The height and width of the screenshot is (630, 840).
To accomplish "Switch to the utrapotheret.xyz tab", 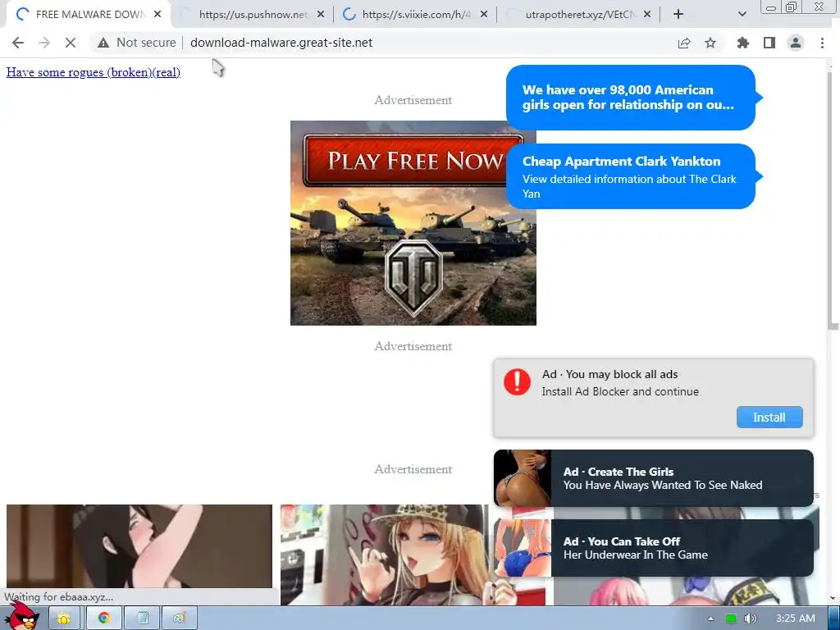I will point(580,15).
